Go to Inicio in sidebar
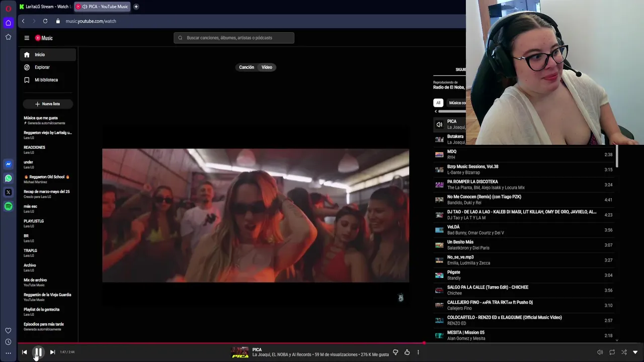 pyautogui.click(x=48, y=54)
